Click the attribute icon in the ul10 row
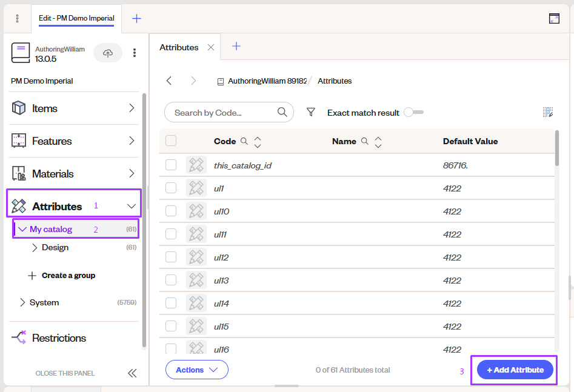 [x=196, y=211]
